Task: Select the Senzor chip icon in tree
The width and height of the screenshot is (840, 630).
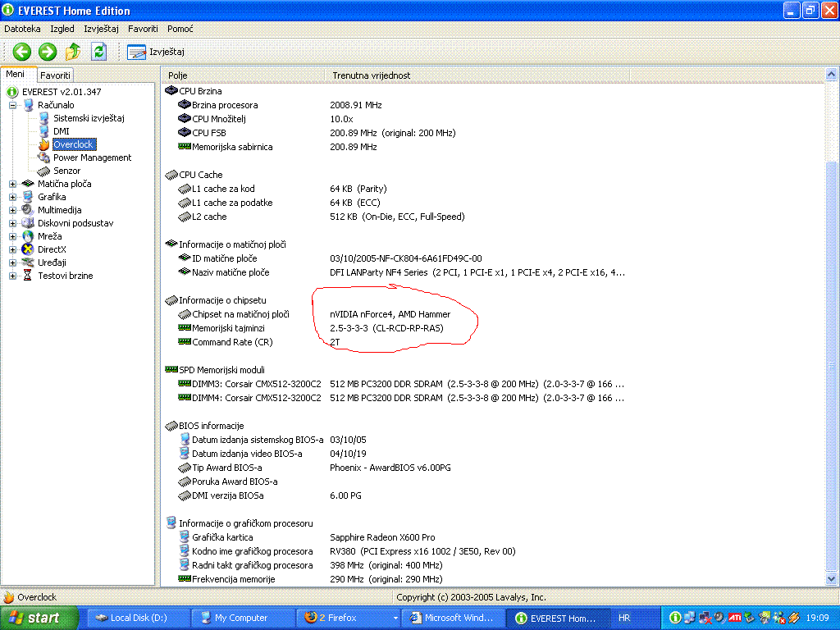Action: tap(44, 171)
